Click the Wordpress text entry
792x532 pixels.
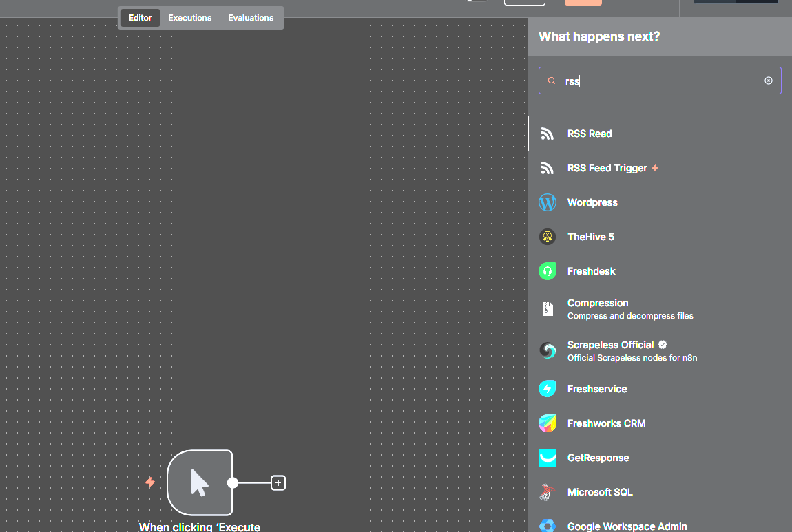592,202
